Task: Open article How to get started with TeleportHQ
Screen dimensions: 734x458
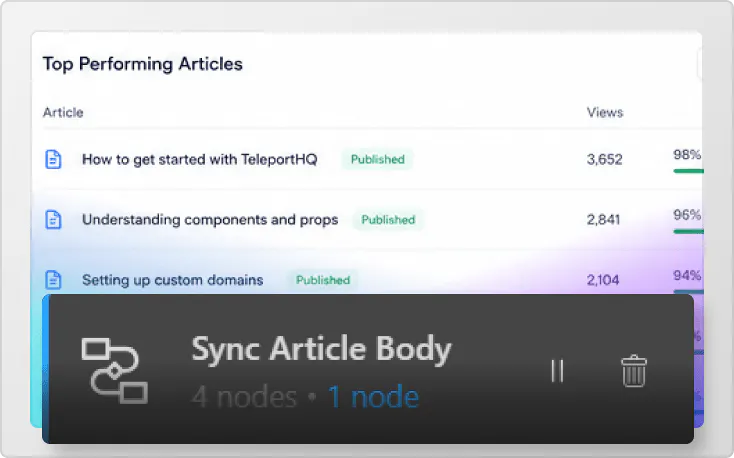Action: point(199,159)
